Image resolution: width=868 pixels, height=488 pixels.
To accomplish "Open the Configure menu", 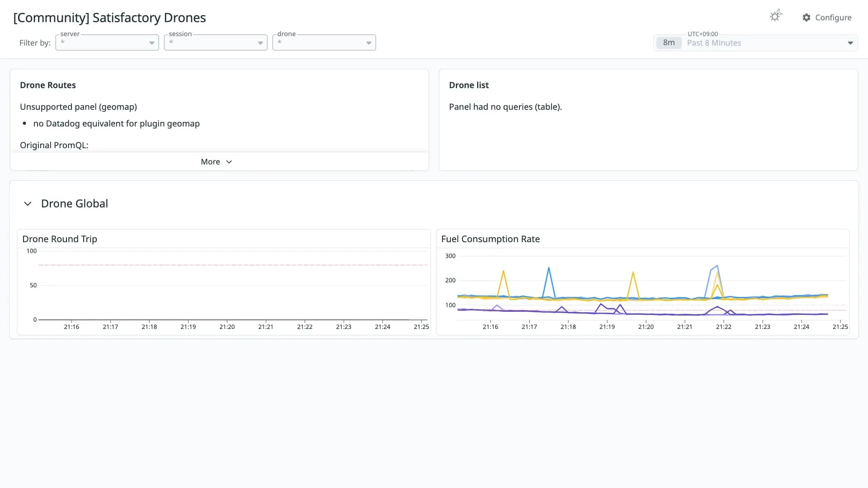I will tap(827, 18).
